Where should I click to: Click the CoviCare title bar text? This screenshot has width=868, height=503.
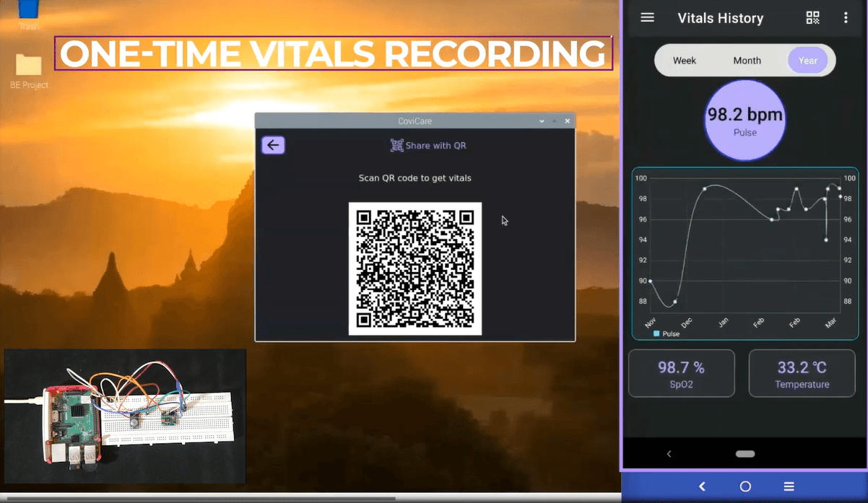coord(415,121)
